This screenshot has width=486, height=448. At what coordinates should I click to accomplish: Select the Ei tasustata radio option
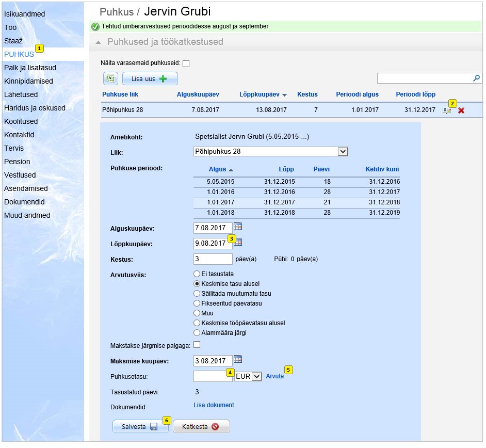pos(197,274)
